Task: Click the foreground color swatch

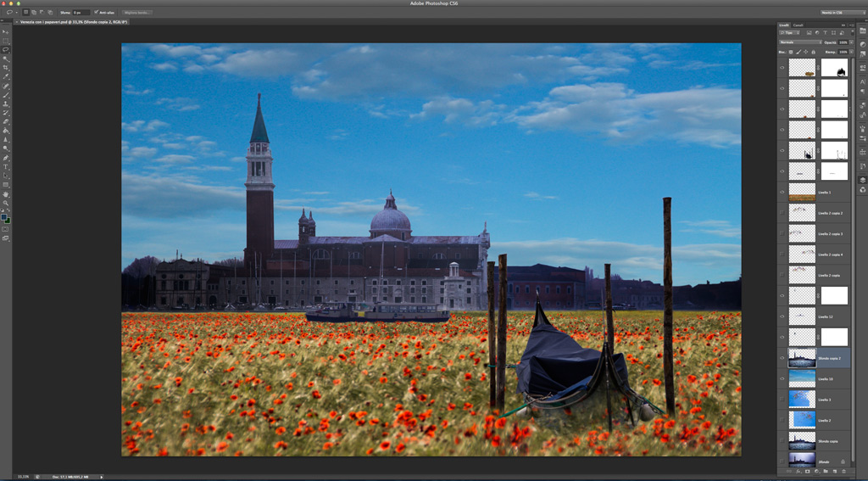Action: click(4, 217)
